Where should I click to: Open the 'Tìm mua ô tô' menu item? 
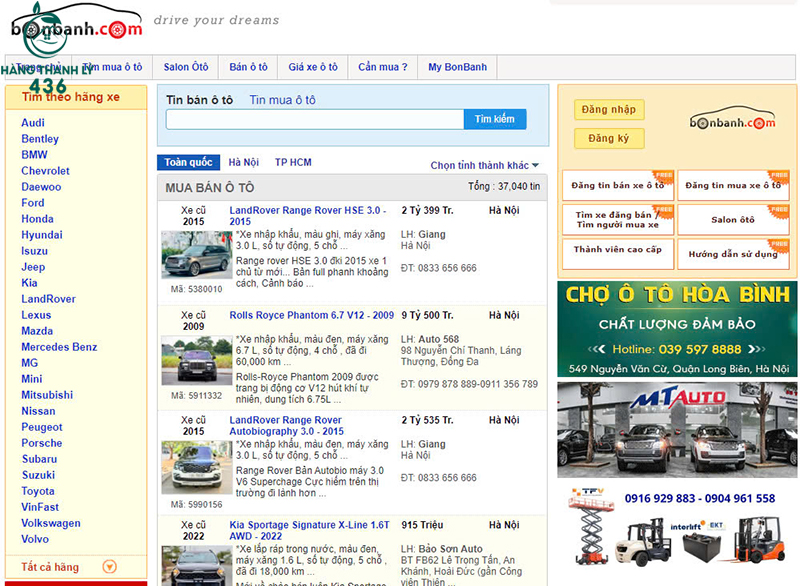click(112, 67)
